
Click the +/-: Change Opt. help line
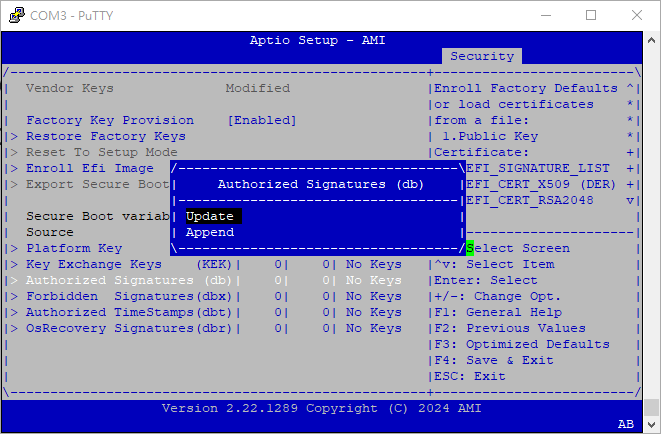497,296
